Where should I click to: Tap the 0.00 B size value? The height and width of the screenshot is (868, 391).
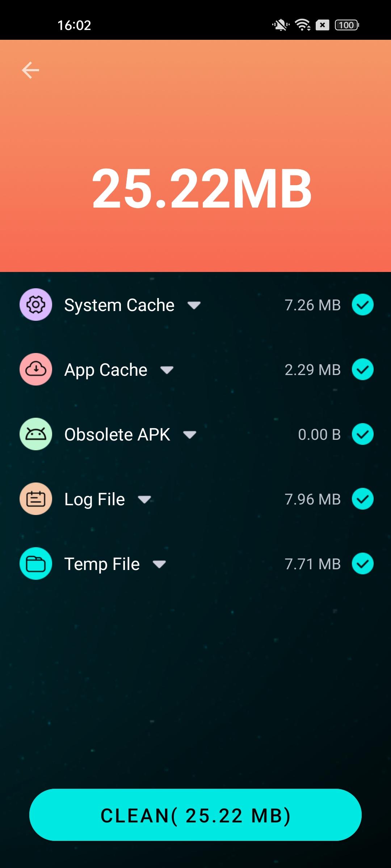(x=319, y=434)
